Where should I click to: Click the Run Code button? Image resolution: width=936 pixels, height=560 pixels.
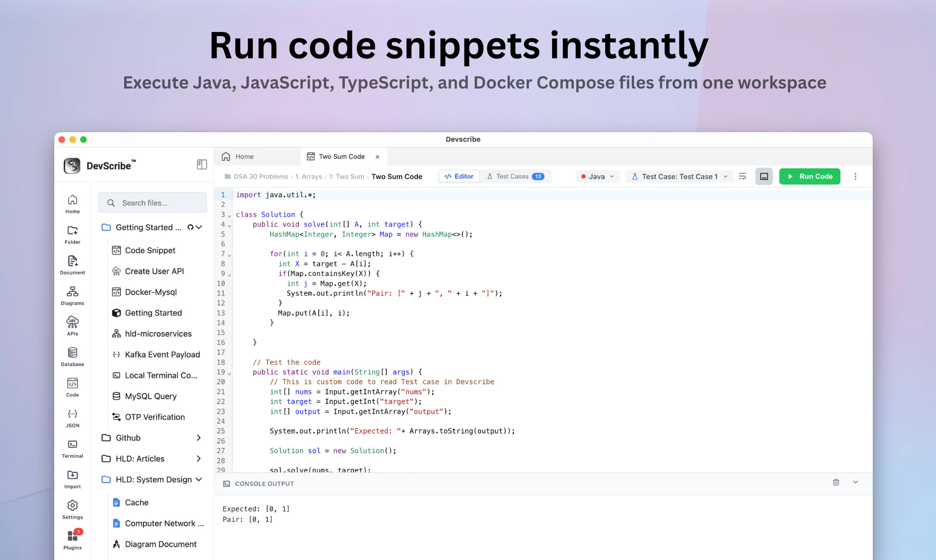[810, 176]
